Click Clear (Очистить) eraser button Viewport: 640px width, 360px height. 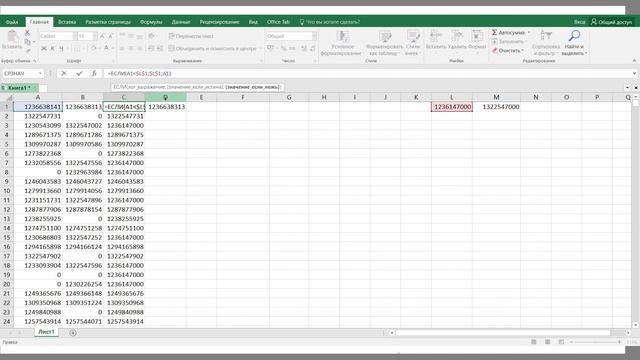(x=507, y=51)
